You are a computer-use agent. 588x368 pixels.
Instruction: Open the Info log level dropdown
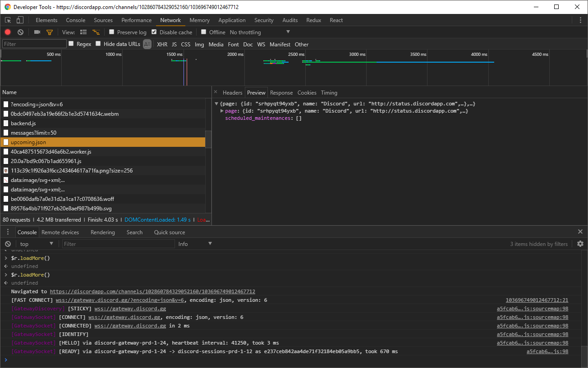[195, 244]
